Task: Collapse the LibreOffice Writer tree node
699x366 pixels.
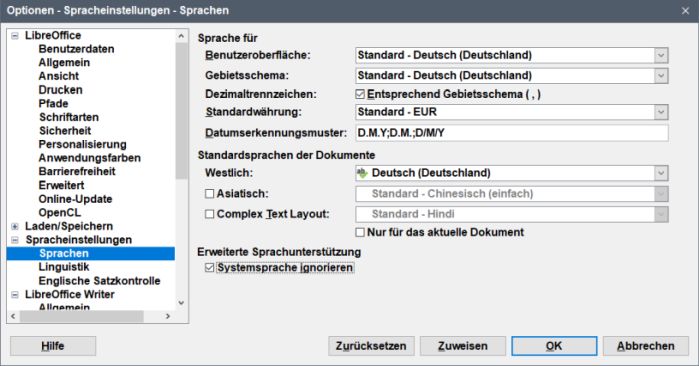Action: point(15,295)
